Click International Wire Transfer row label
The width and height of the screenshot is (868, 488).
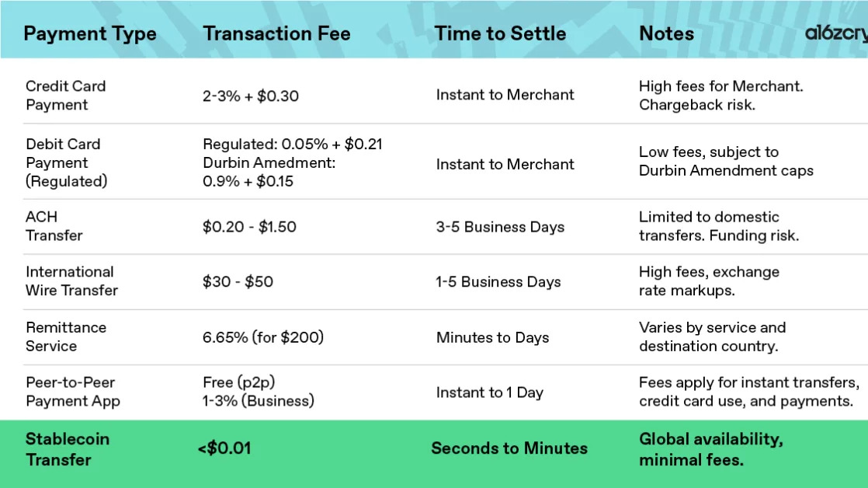[x=71, y=281]
